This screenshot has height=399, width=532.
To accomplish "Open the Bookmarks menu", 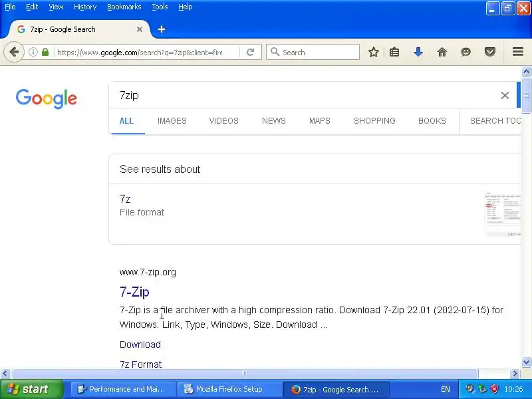I will pos(124,7).
